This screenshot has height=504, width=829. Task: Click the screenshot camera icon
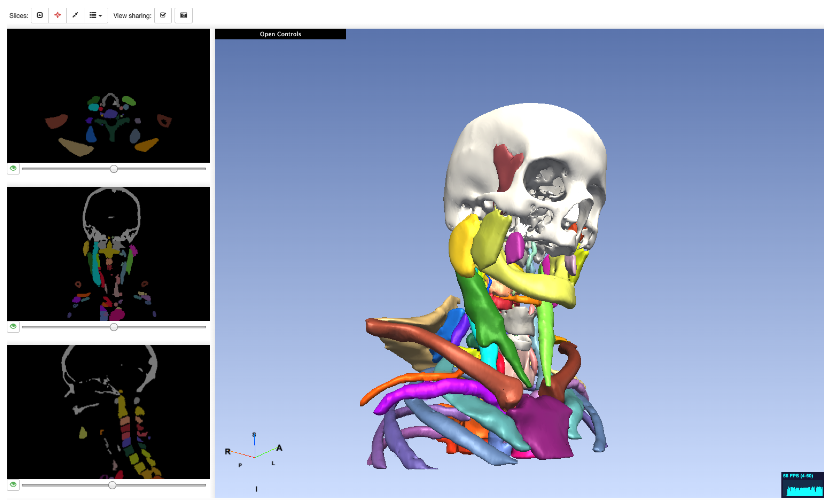point(184,16)
